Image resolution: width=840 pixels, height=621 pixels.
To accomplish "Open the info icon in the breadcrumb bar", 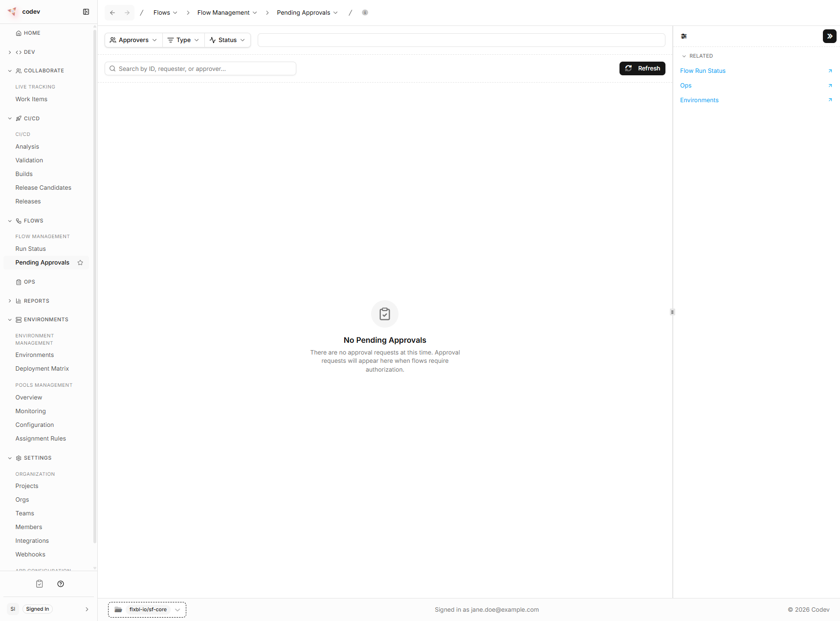I will coord(365,12).
